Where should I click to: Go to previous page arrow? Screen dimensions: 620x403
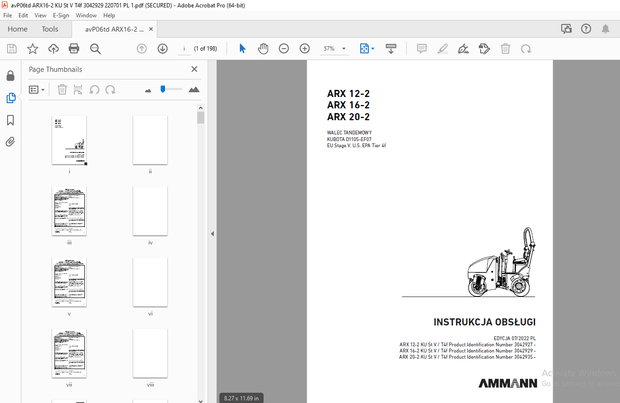point(142,49)
